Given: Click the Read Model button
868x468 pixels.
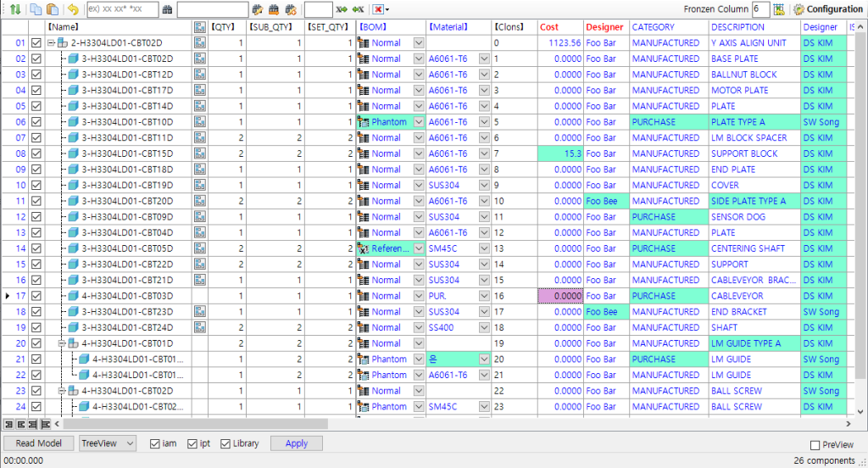Looking at the screenshot, I should pyautogui.click(x=38, y=443).
